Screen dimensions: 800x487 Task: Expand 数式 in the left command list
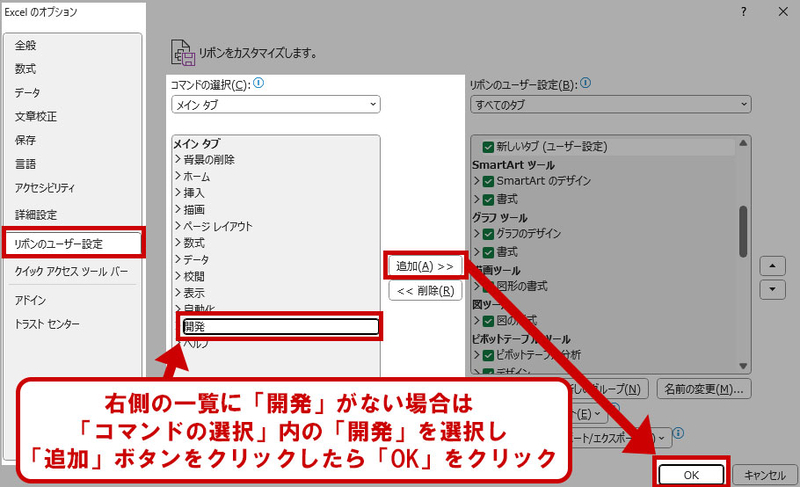tap(178, 243)
